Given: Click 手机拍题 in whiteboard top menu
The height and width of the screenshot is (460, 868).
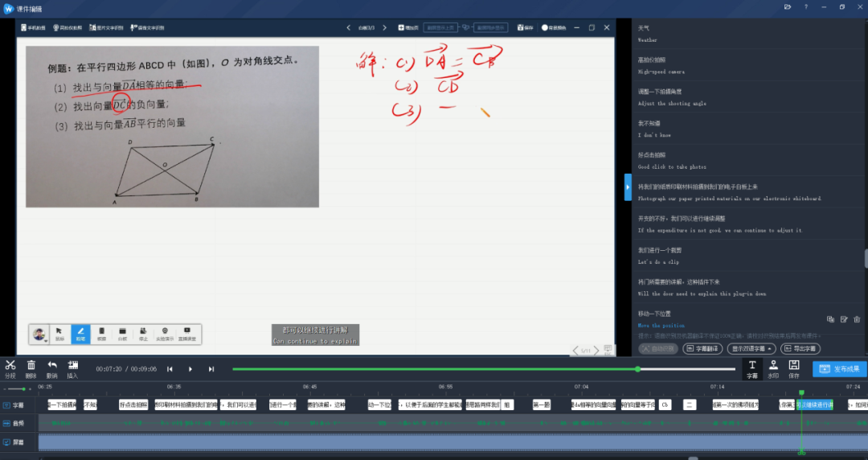Looking at the screenshot, I should pyautogui.click(x=35, y=27).
